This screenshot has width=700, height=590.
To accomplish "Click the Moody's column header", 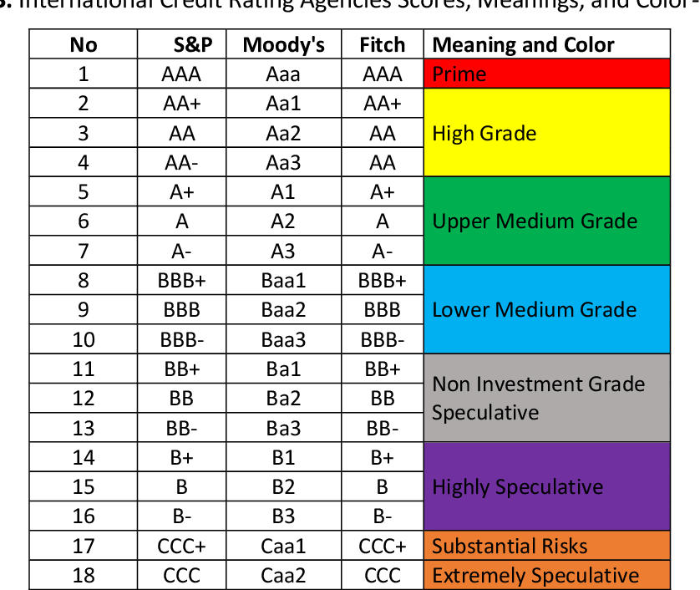I will (284, 45).
